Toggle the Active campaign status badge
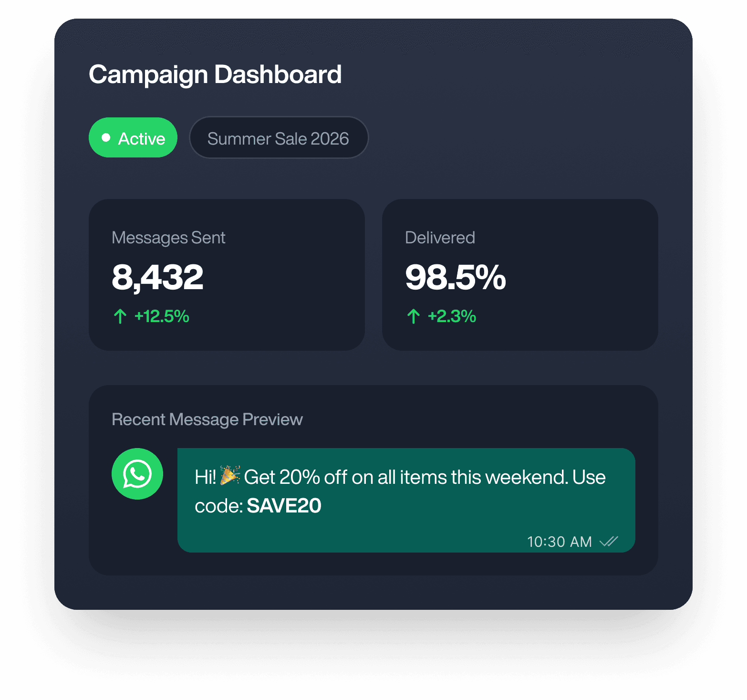The width and height of the screenshot is (747, 700). coord(133,137)
